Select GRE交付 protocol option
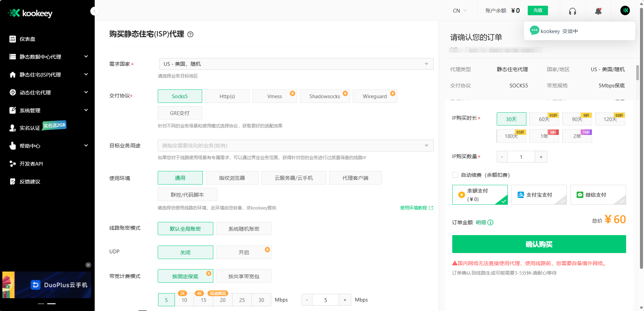The image size is (644, 311). tap(180, 113)
